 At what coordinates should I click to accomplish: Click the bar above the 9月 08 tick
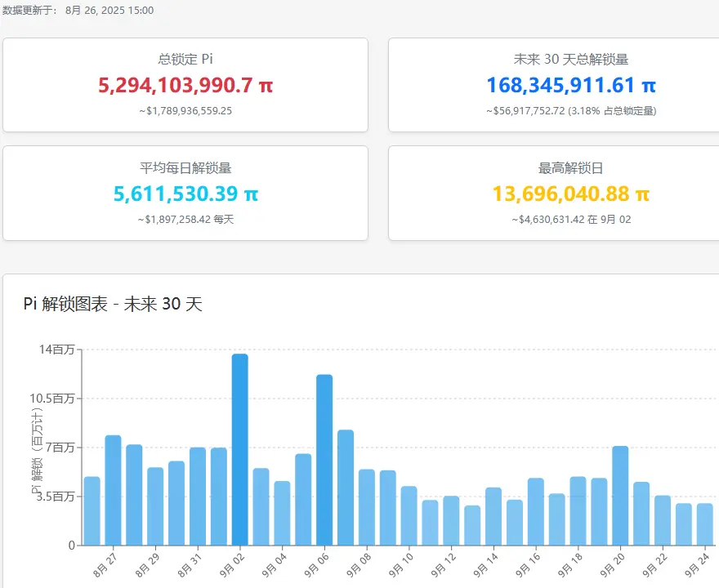pos(367,507)
